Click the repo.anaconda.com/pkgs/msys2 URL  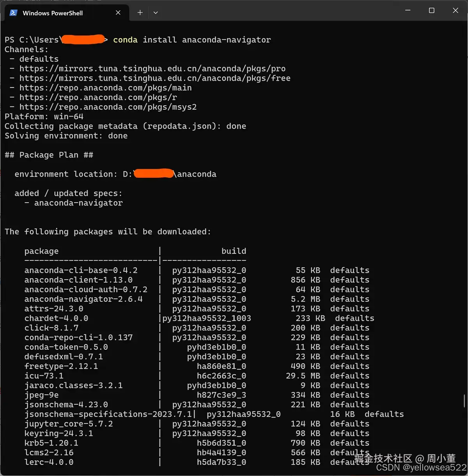point(108,107)
